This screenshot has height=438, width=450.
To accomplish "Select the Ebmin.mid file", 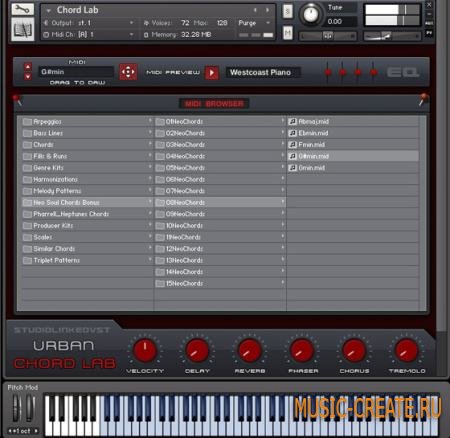I will click(x=353, y=133).
